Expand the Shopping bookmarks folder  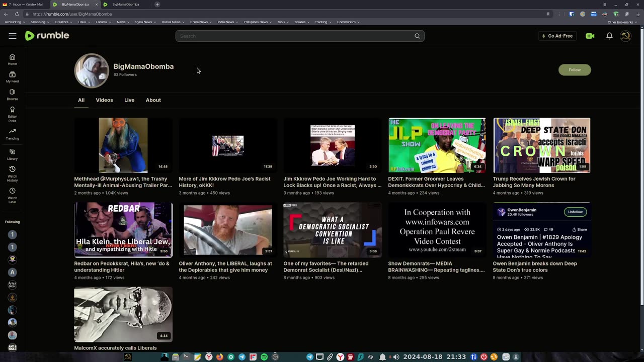40,22
